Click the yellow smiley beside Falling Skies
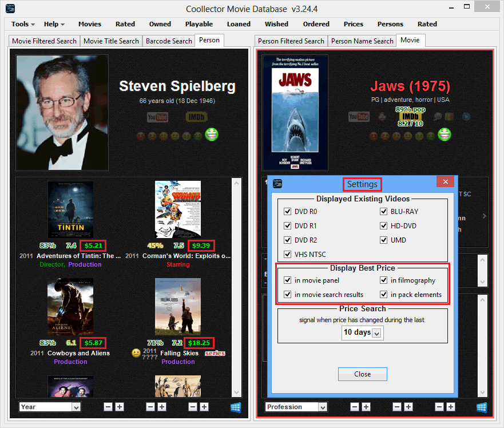This screenshot has width=504, height=428. tap(136, 353)
